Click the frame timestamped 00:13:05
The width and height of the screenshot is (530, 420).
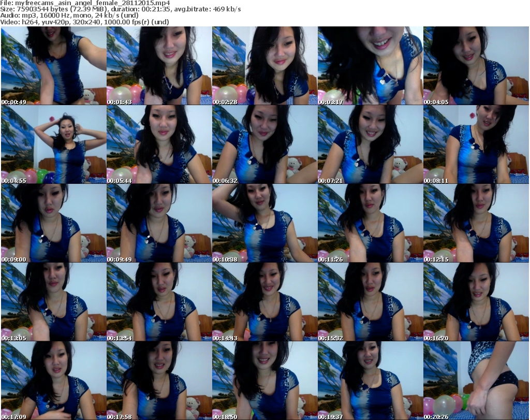(54, 302)
